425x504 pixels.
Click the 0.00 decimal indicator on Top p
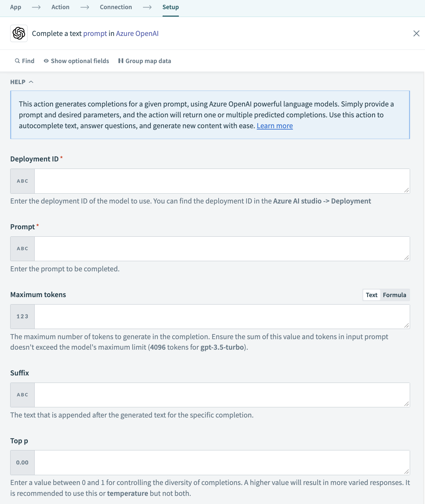22,462
